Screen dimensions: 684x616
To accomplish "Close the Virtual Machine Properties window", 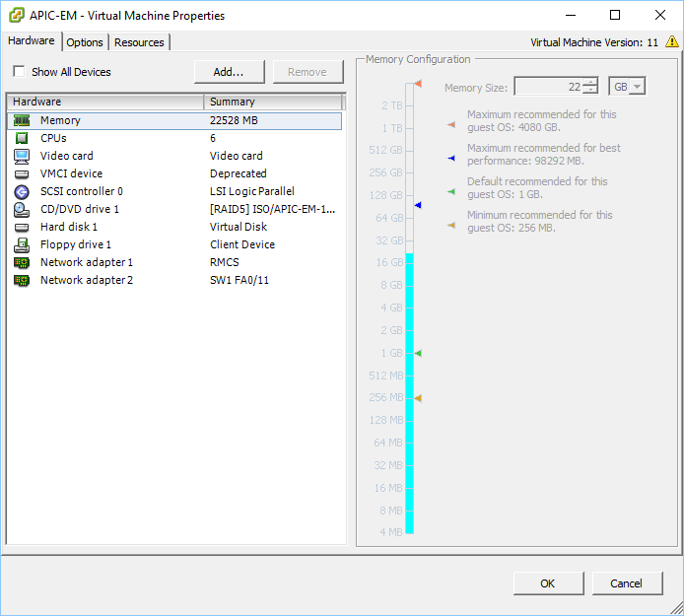I will point(660,15).
